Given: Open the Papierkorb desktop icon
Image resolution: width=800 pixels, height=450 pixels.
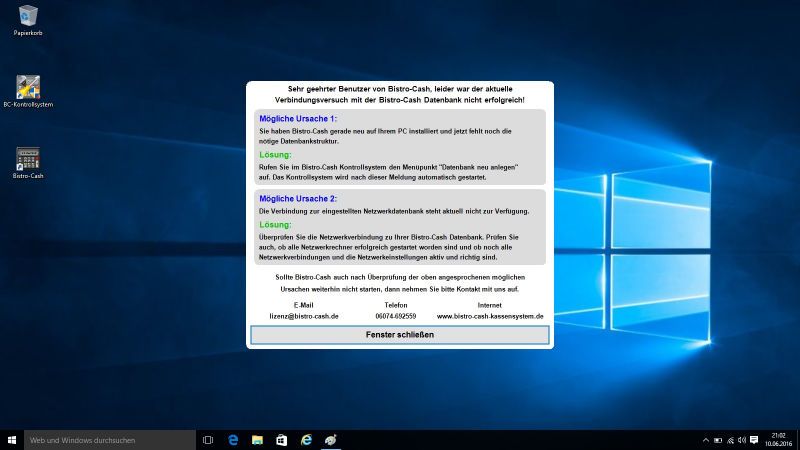Looking at the screenshot, I should 28,20.
